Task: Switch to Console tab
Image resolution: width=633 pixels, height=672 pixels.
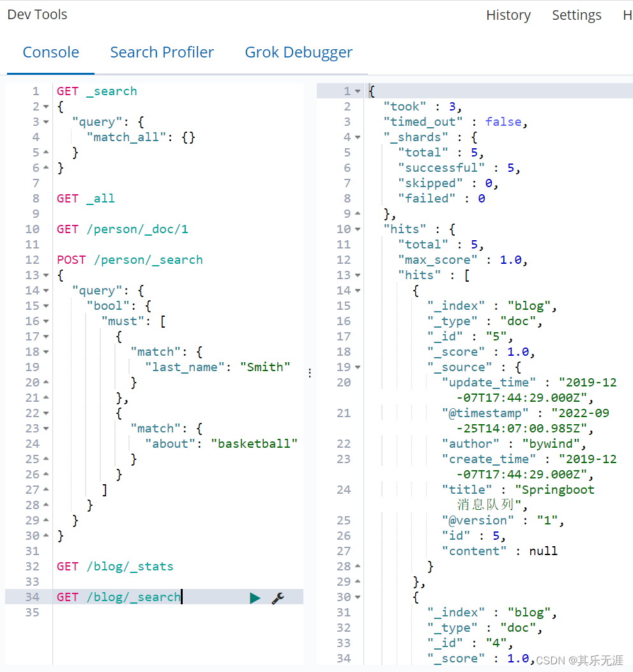Action: click(x=50, y=52)
